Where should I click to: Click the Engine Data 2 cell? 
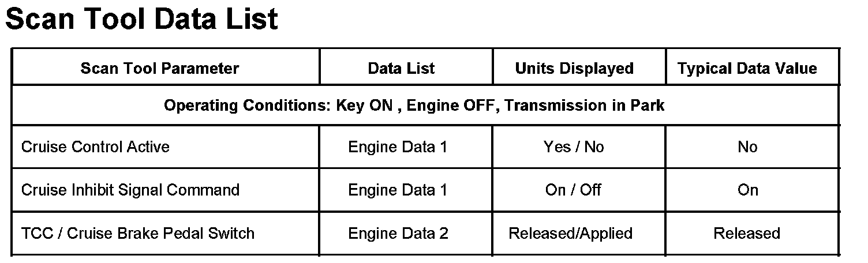(x=398, y=234)
